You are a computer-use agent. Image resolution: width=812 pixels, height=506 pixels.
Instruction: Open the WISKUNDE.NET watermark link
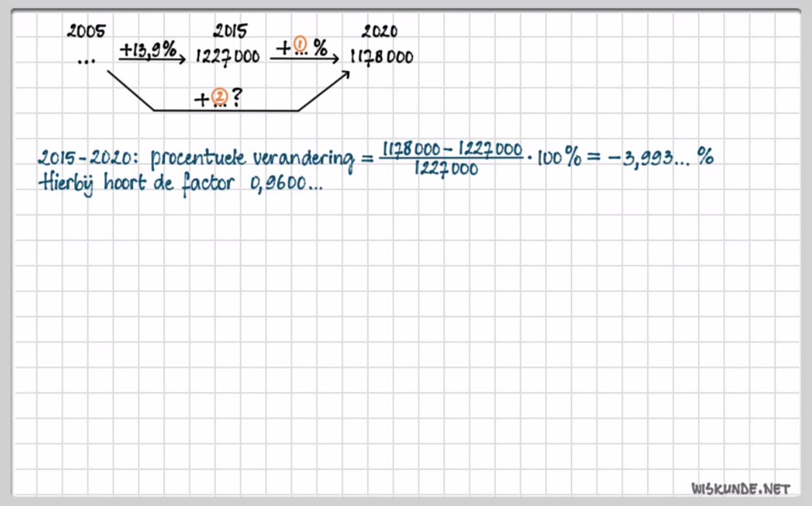click(740, 488)
